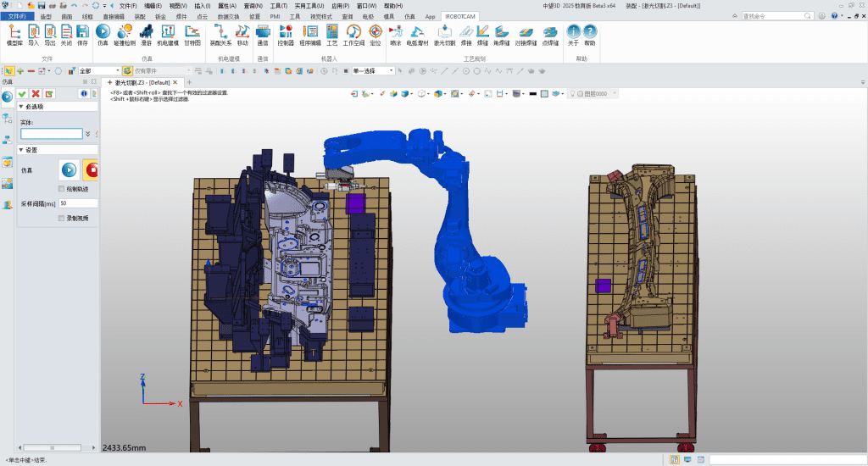
Task: Enable the 录制视频 record video checkbox
Action: [x=61, y=218]
